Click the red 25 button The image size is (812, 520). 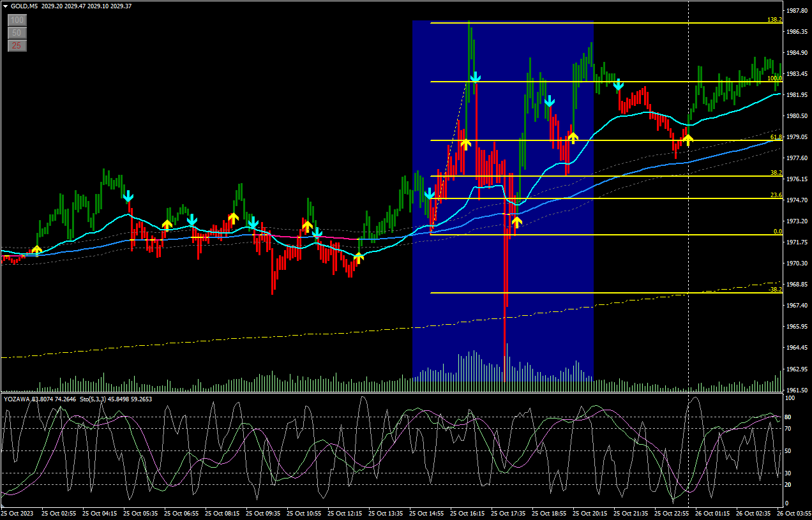[17, 45]
